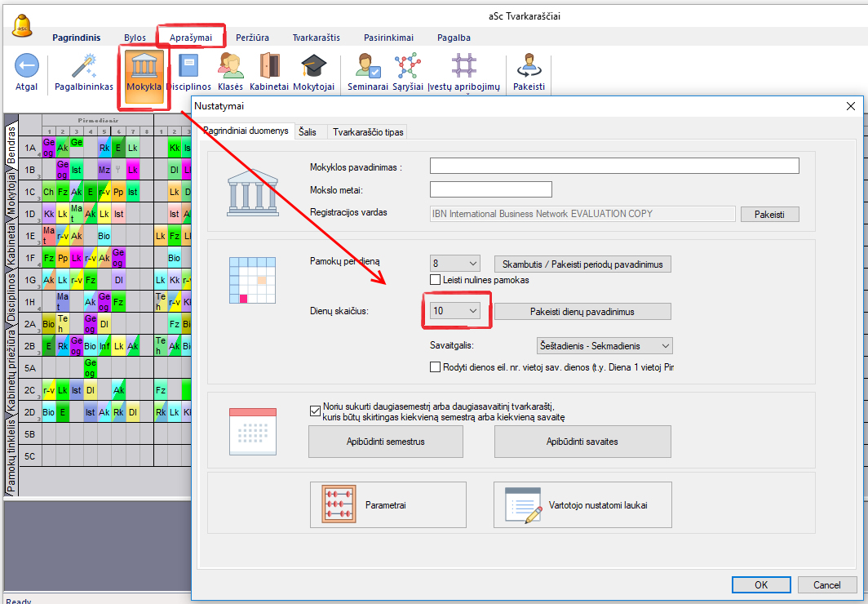Open Kabinetai classrooms door icon

click(269, 67)
